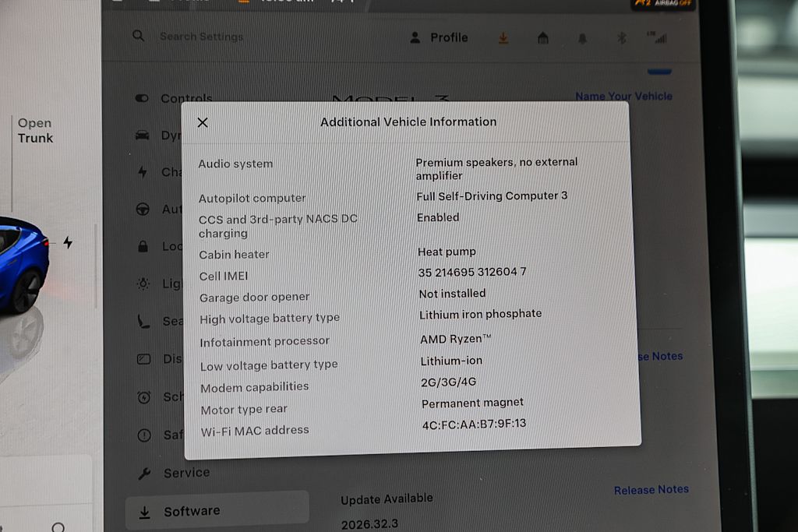This screenshot has width=798, height=532.
Task: Select the version number '2026.32.3'
Action: pyautogui.click(x=370, y=524)
